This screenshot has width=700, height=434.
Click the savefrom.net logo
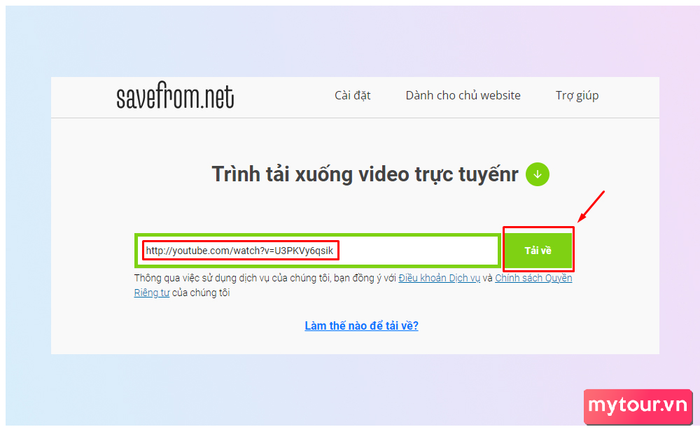point(175,96)
